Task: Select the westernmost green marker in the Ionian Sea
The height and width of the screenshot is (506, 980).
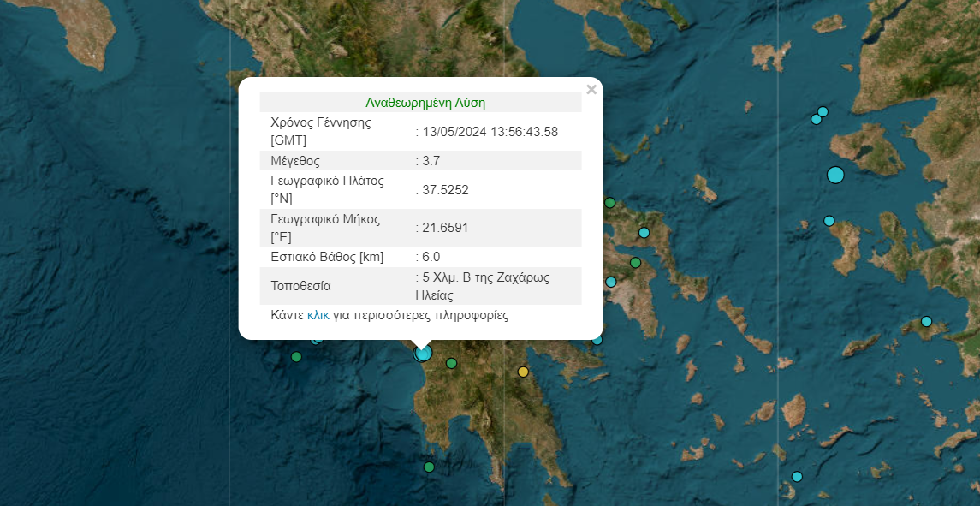Action: (x=296, y=356)
